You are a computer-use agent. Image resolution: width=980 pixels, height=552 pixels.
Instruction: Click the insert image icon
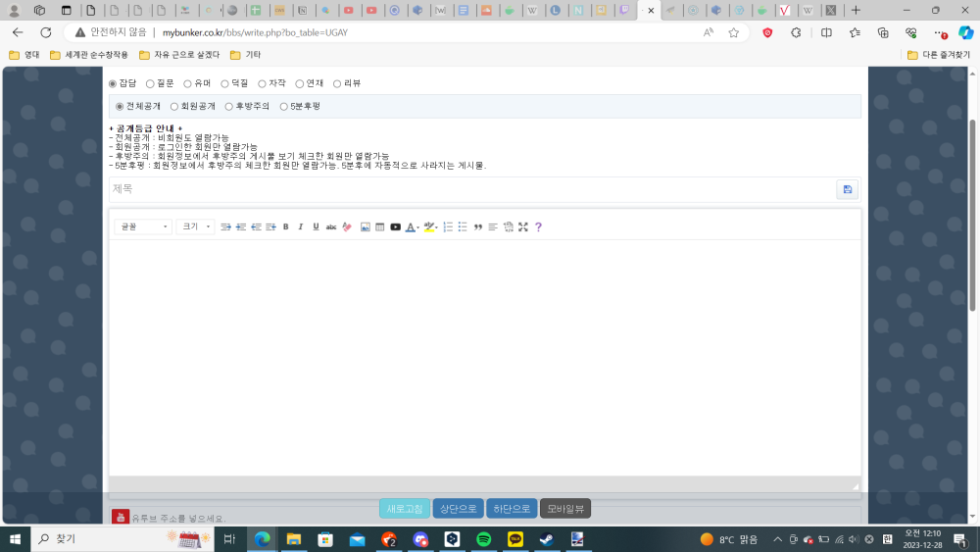click(x=366, y=226)
